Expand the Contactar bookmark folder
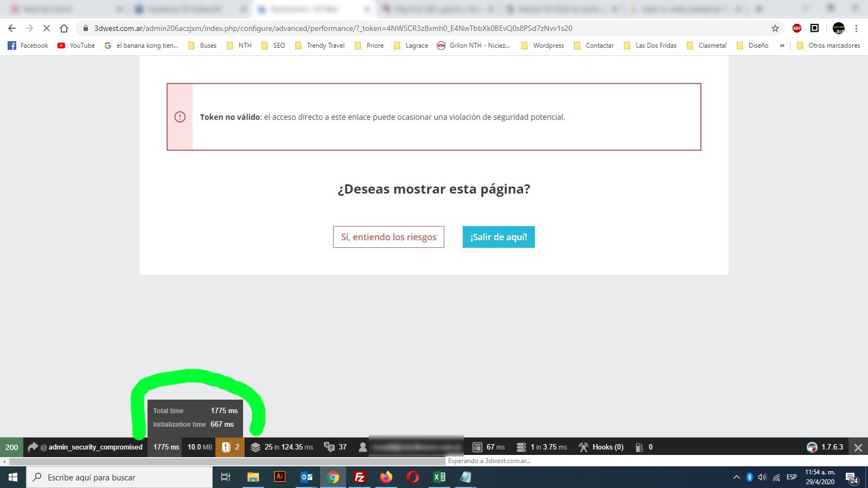This screenshot has width=868, height=488. 593,46
